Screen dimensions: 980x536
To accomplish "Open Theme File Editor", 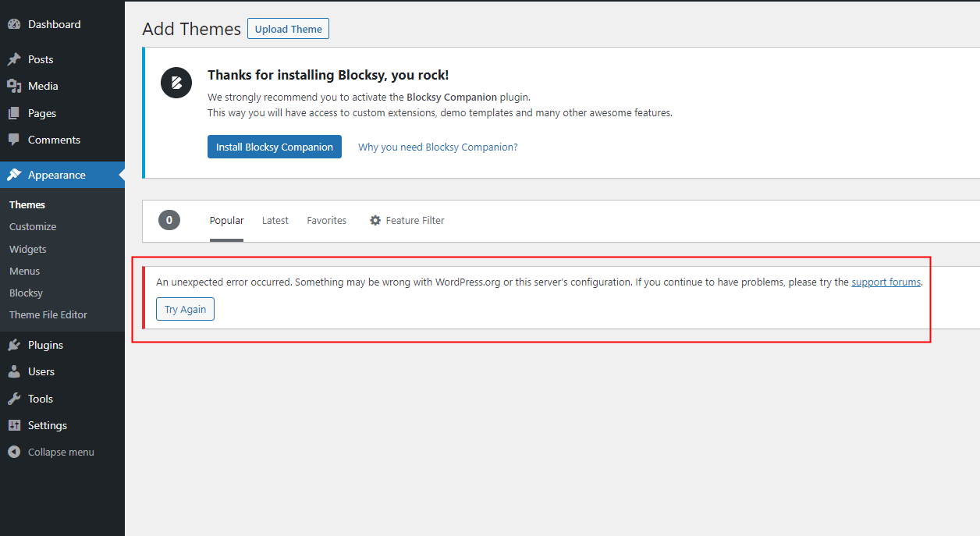I will [48, 314].
